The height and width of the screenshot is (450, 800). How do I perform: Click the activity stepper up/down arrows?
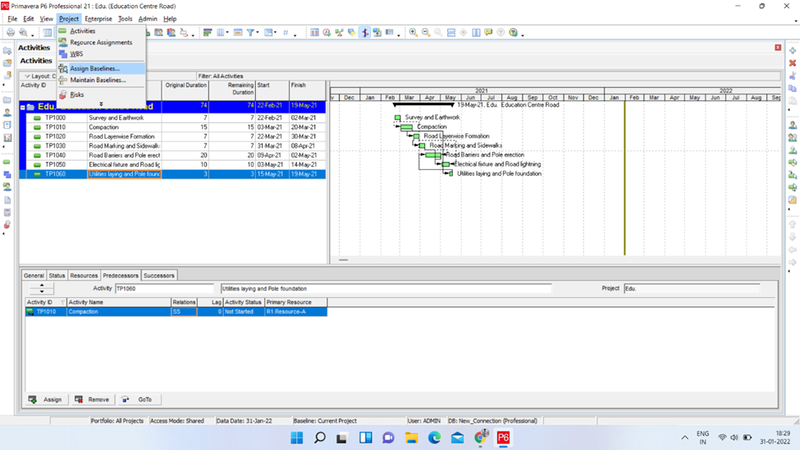coord(42,288)
